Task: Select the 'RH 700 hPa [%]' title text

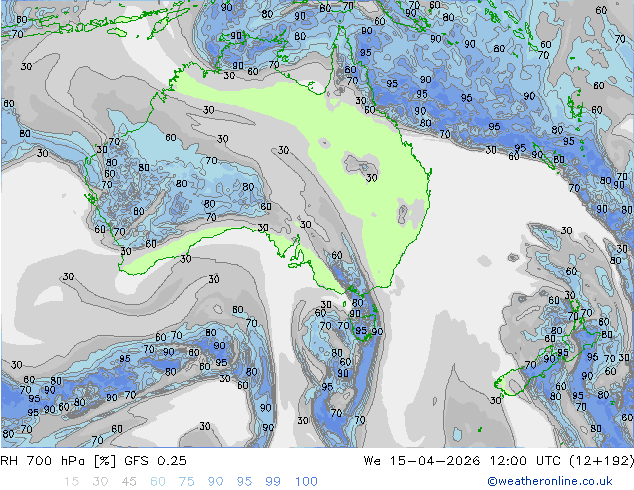Action: [x=58, y=461]
